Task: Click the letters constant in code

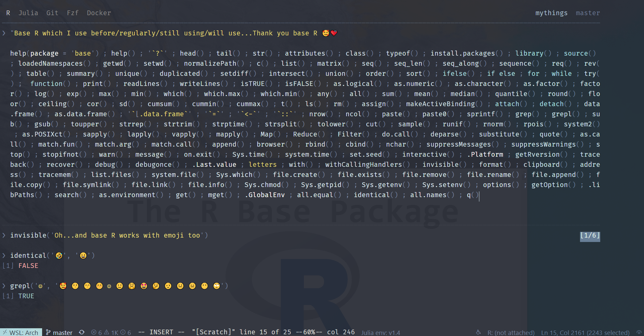Action: [x=262, y=164]
